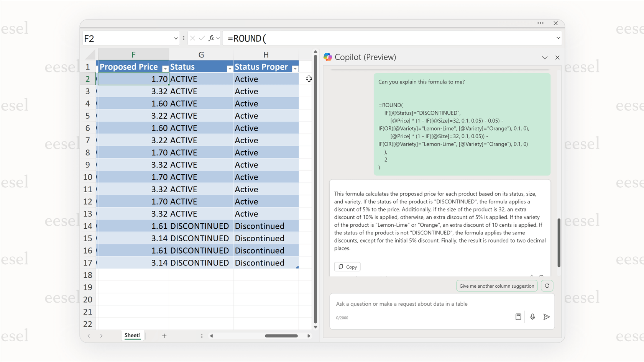The width and height of the screenshot is (644, 362).
Task: Switch to the Sheet1 tab
Action: 132,335
